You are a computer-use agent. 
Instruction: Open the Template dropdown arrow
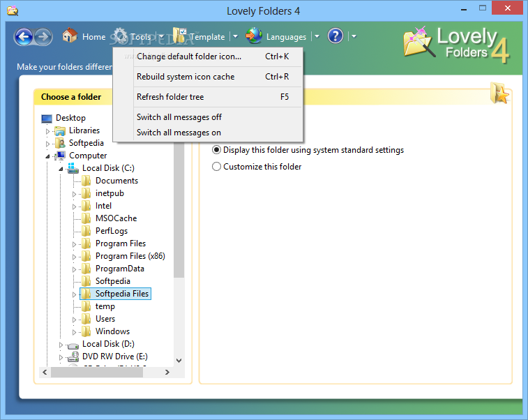click(235, 36)
